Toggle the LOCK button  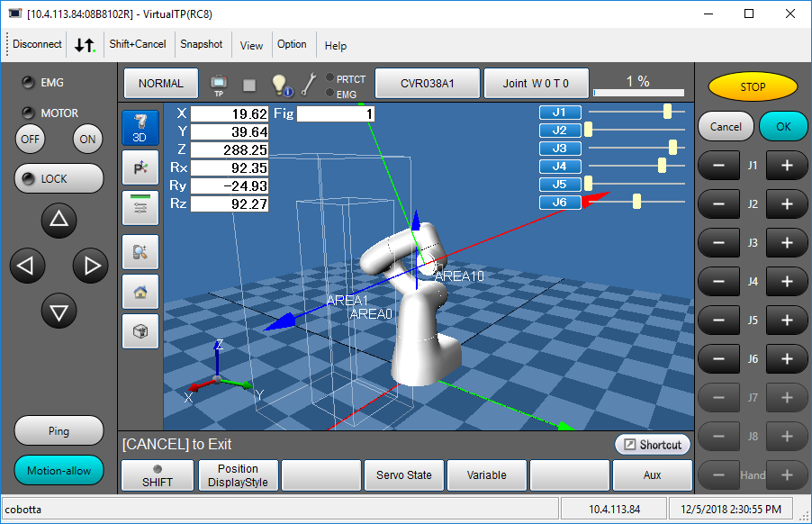(x=59, y=178)
